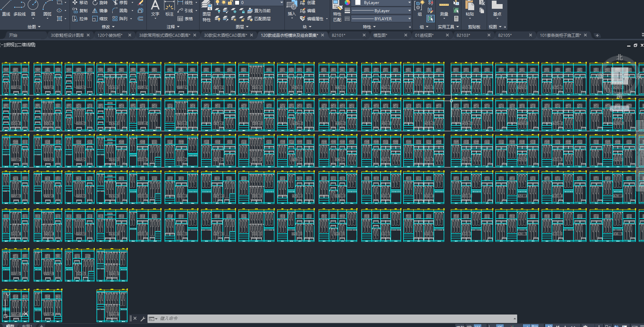Toggle group selection on/off button
The width and height of the screenshot is (644, 327).
[x=431, y=19]
